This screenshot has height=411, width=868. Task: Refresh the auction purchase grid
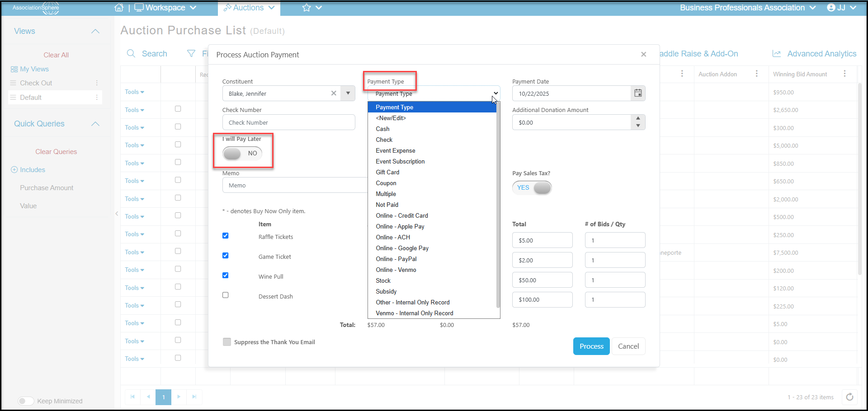point(849,397)
